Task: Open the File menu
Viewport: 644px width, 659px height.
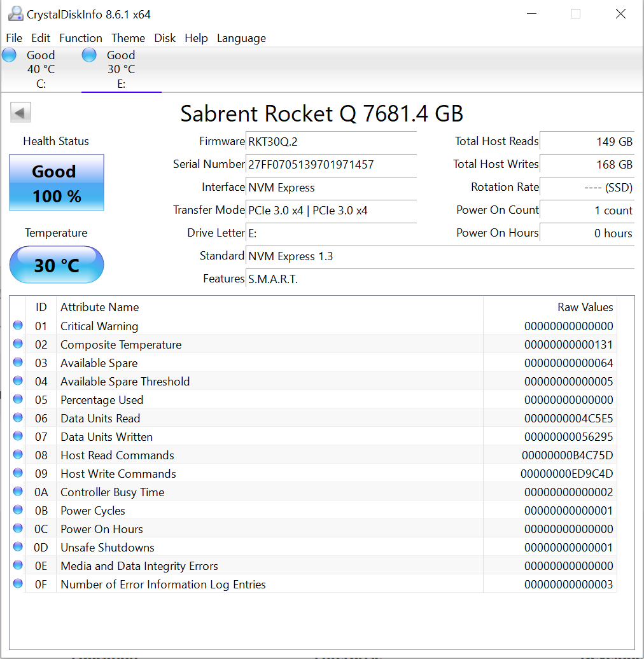Action: point(14,38)
